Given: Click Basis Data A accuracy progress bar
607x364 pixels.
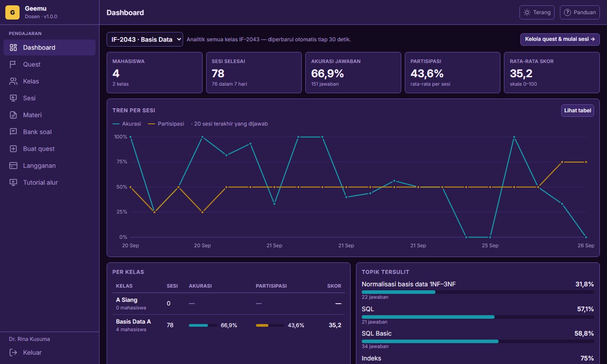Looking at the screenshot, I should tap(203, 325).
